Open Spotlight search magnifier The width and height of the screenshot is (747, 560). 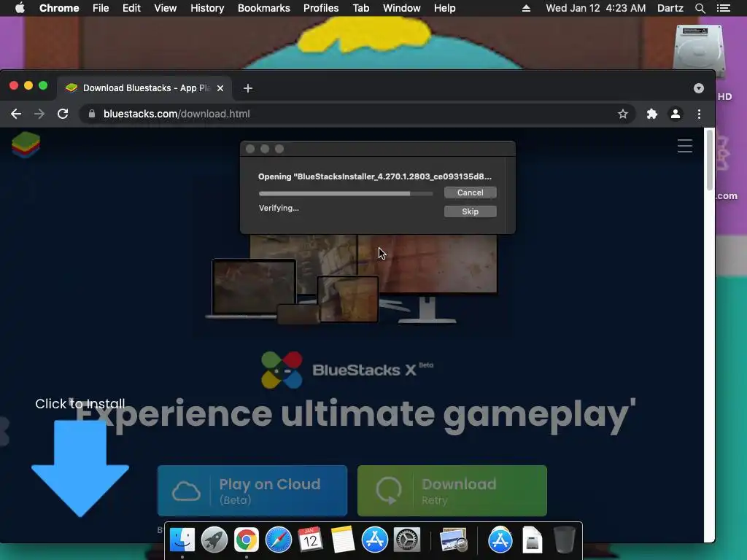point(700,8)
